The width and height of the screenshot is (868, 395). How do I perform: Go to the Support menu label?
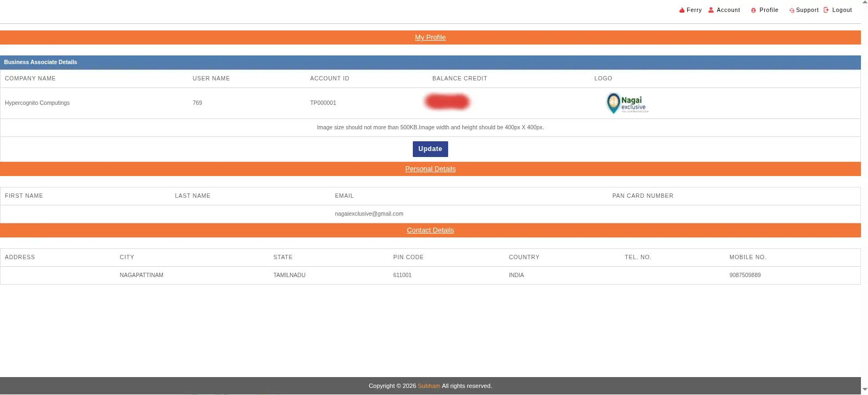[x=807, y=10]
